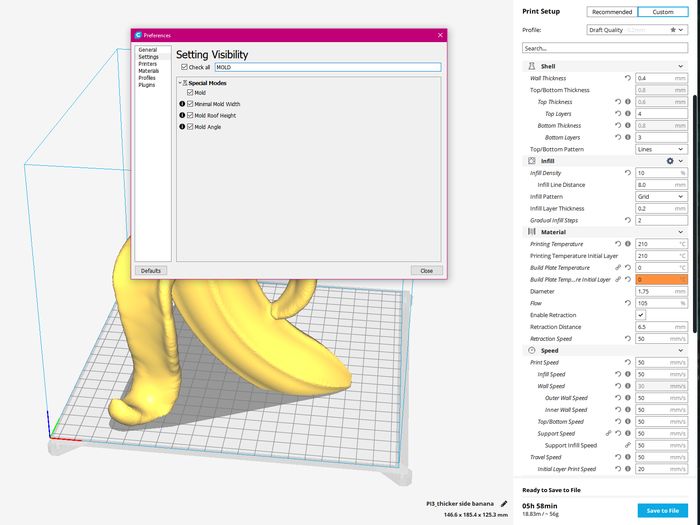
Task: Click the info icon beside Minimal Mold Width
Action: pos(182,104)
